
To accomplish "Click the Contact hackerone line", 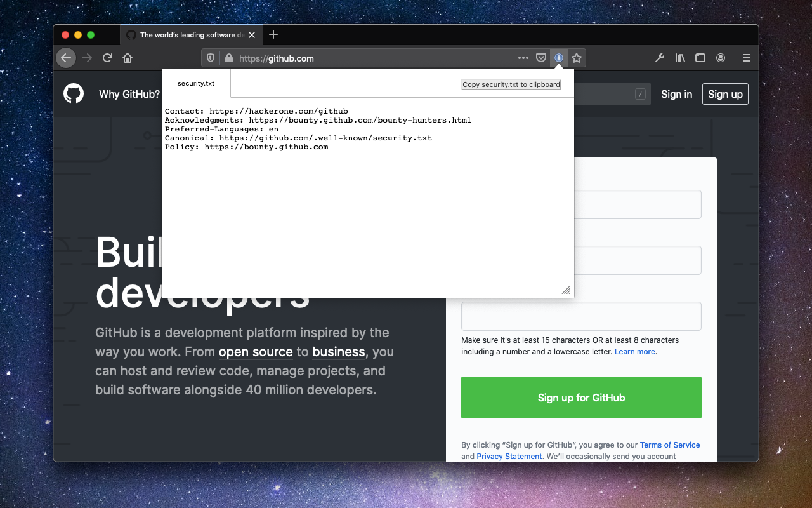I will pyautogui.click(x=256, y=111).
